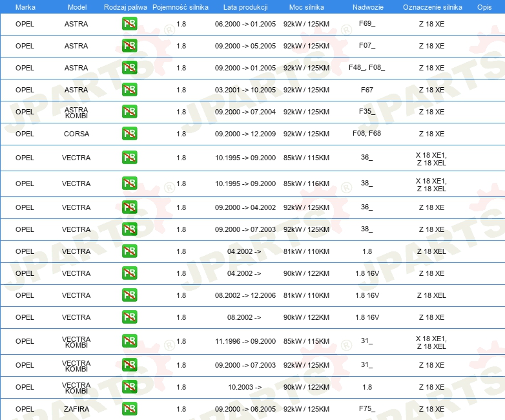Select the F67 body code cell
505x420 pixels.
point(367,90)
